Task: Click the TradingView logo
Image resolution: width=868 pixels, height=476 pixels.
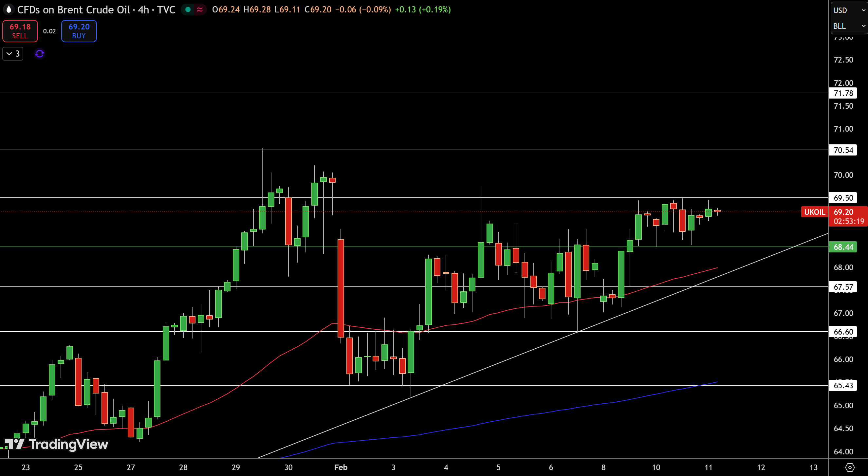Action: [x=56, y=444]
